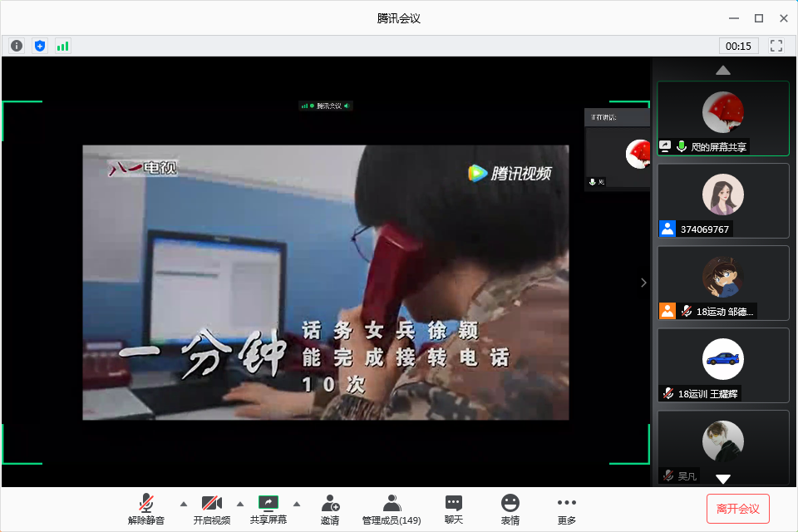Viewport: 798px width, 532px height.
Task: Select the 吴凡 participant tile
Action: 722,448
